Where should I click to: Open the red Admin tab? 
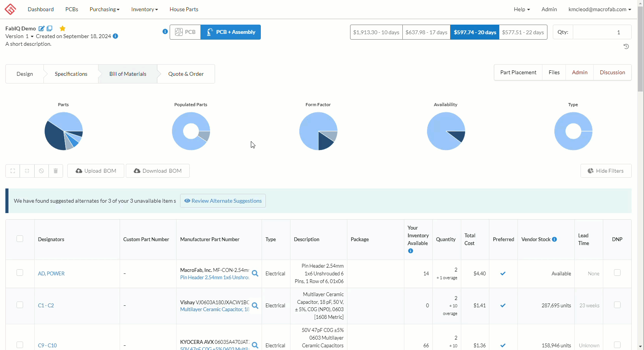coord(579,72)
